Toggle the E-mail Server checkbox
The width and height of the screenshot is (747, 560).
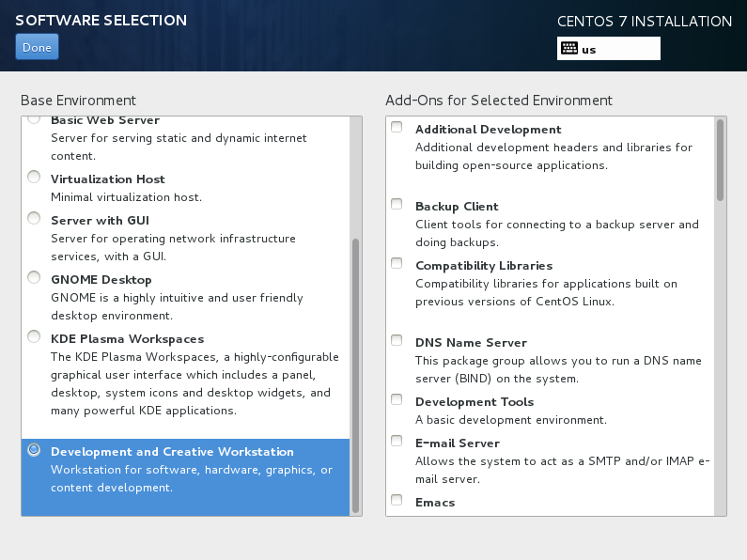(x=397, y=441)
